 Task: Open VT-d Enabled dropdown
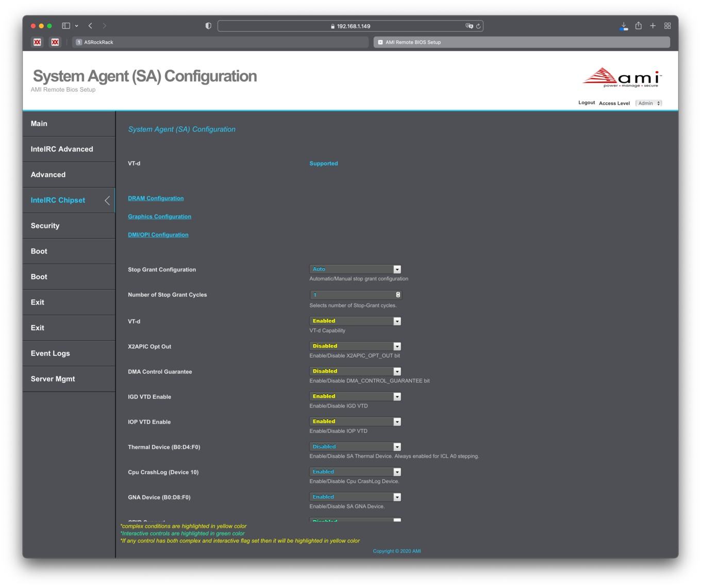[x=355, y=321]
